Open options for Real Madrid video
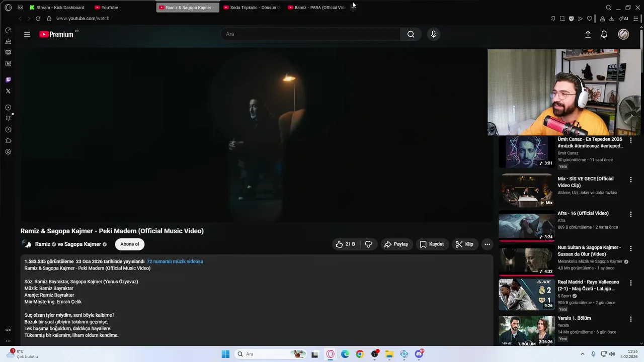The width and height of the screenshot is (644, 362). click(x=630, y=283)
